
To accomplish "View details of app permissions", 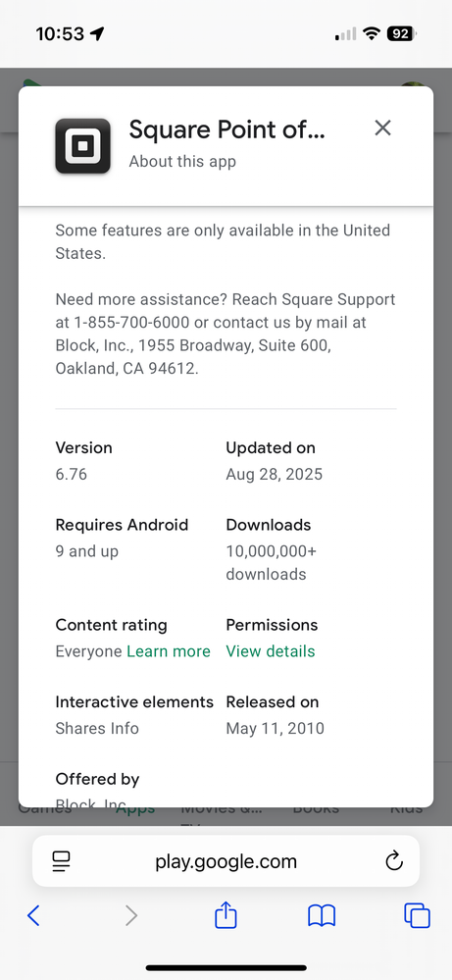I will (271, 651).
